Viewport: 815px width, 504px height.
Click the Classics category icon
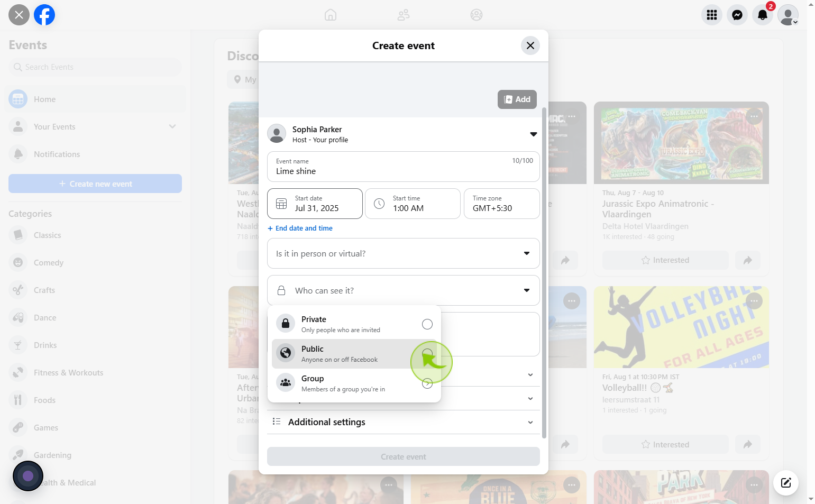(x=18, y=235)
